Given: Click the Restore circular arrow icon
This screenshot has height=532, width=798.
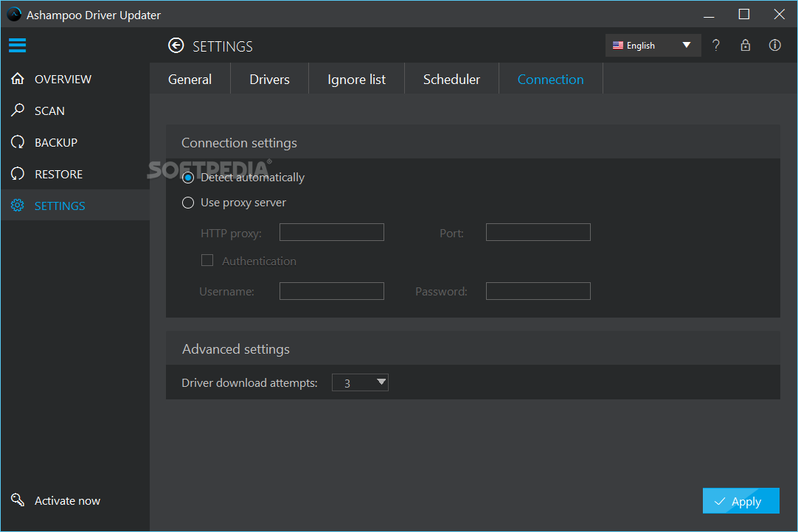Looking at the screenshot, I should [x=18, y=173].
